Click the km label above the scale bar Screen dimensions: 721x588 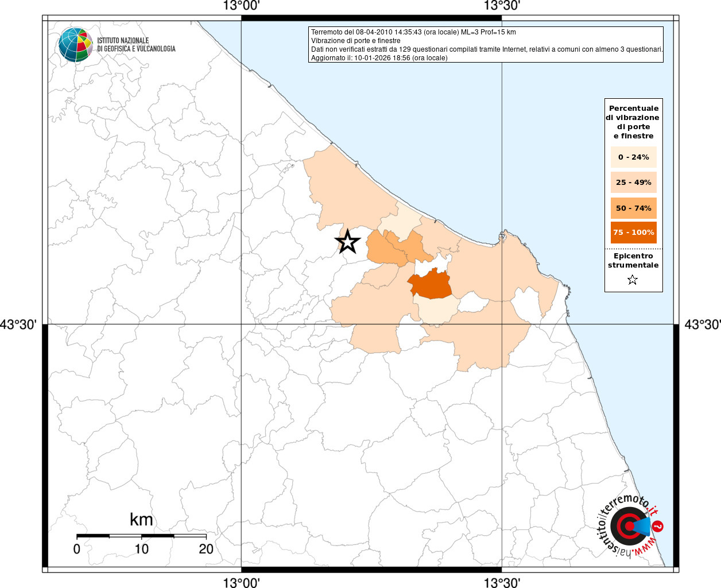[x=141, y=520]
